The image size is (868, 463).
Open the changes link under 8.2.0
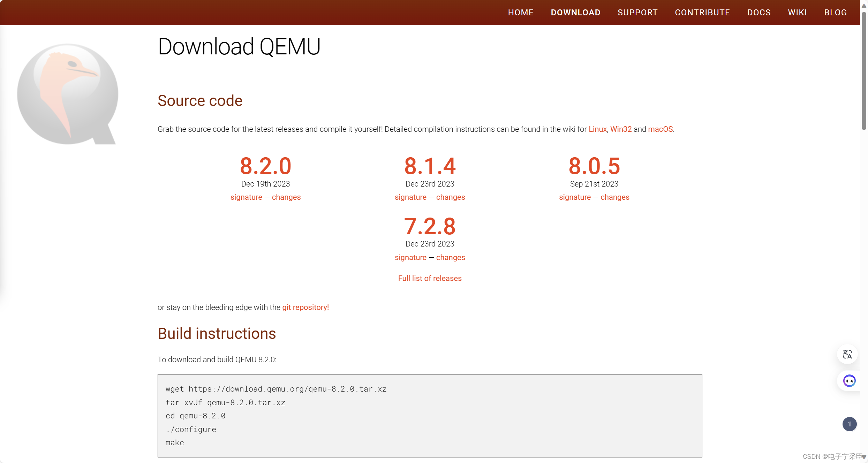(x=286, y=197)
